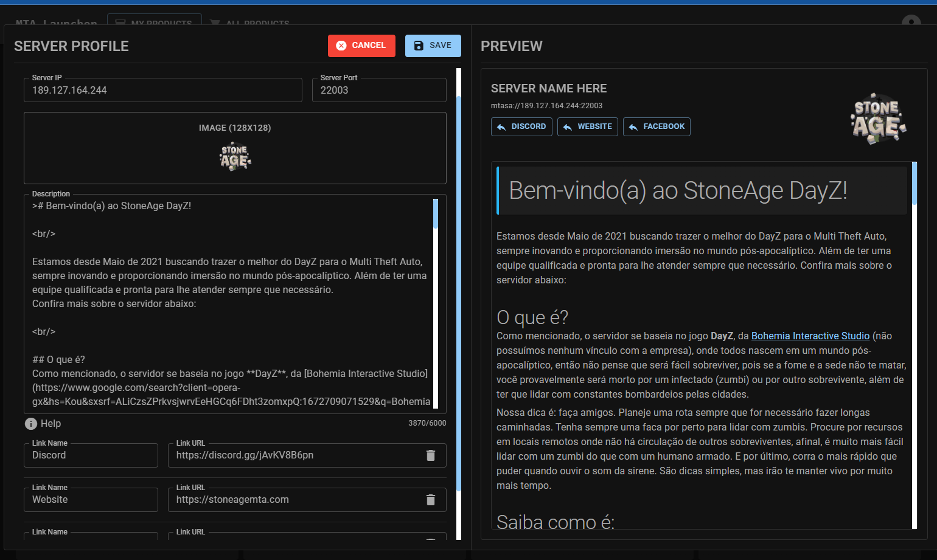Screen dimensions: 937x560
Task: Click the 128x128 StoneAge server image
Action: (234, 156)
